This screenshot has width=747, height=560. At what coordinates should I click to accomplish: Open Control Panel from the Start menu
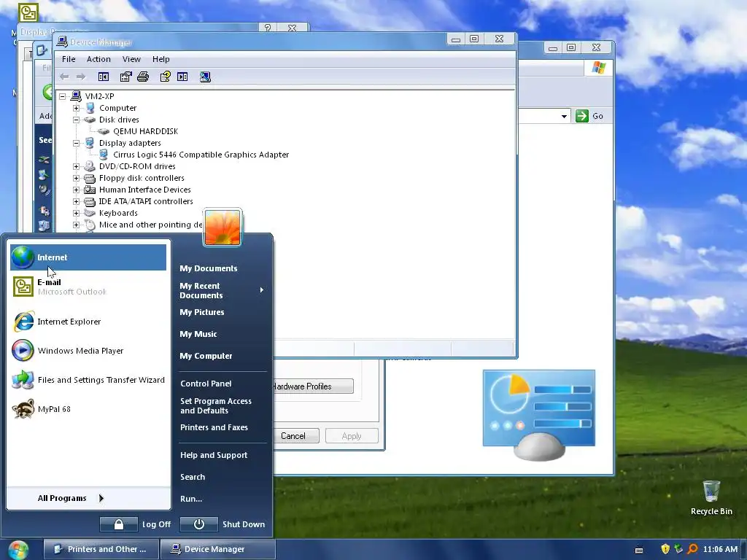(206, 384)
